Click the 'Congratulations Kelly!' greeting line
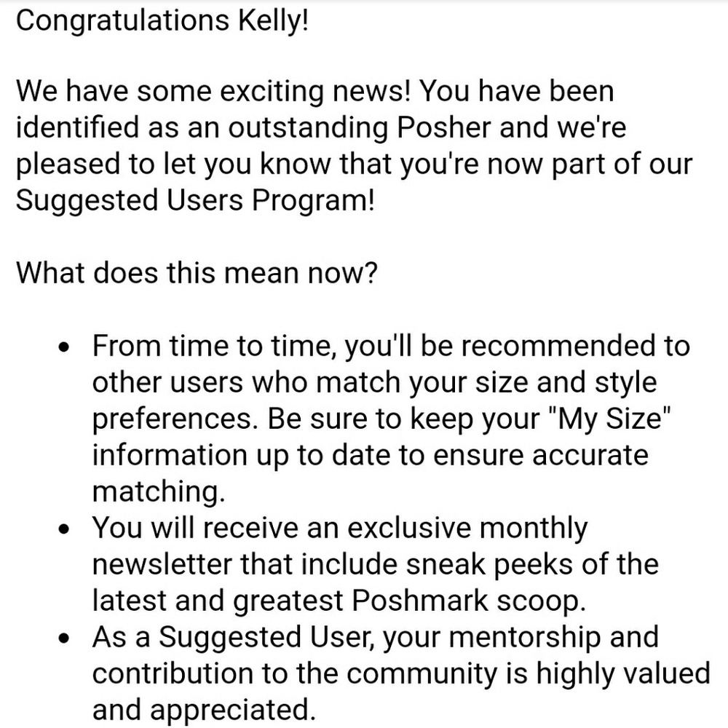728x728 pixels. tap(162, 20)
